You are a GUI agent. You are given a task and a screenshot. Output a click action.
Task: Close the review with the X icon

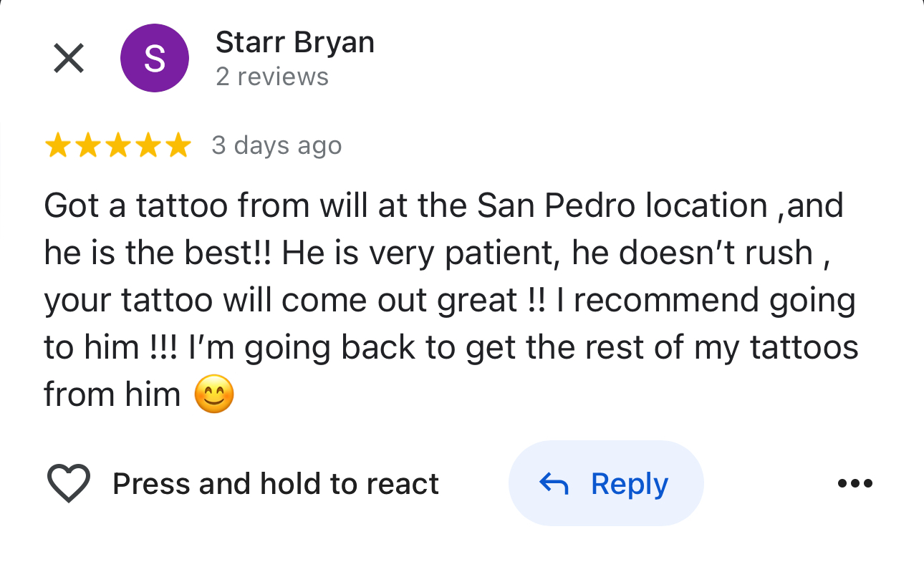[69, 58]
